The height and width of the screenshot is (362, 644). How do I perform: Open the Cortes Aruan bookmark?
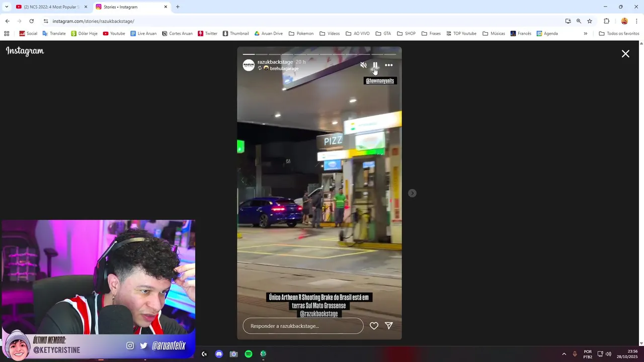[x=177, y=34]
